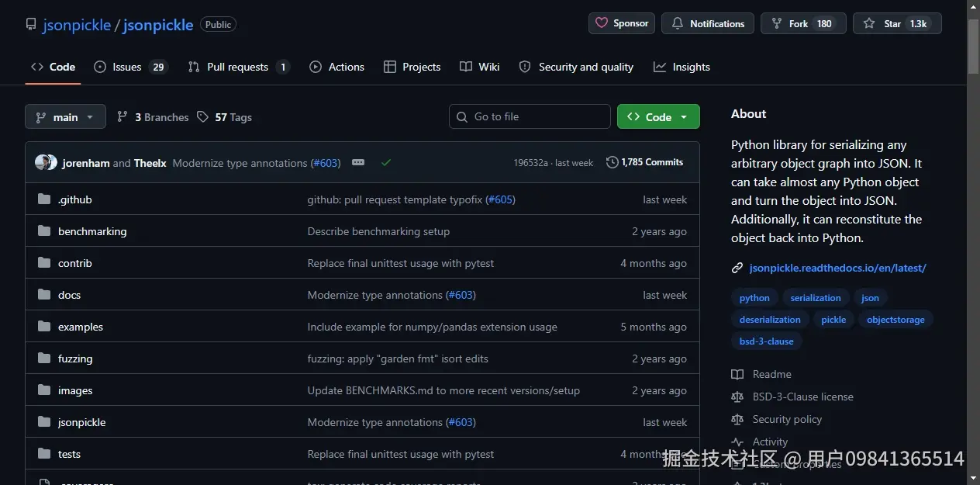This screenshot has width=980, height=485.
Task: Click the folder icon beside .github
Action: 44,199
